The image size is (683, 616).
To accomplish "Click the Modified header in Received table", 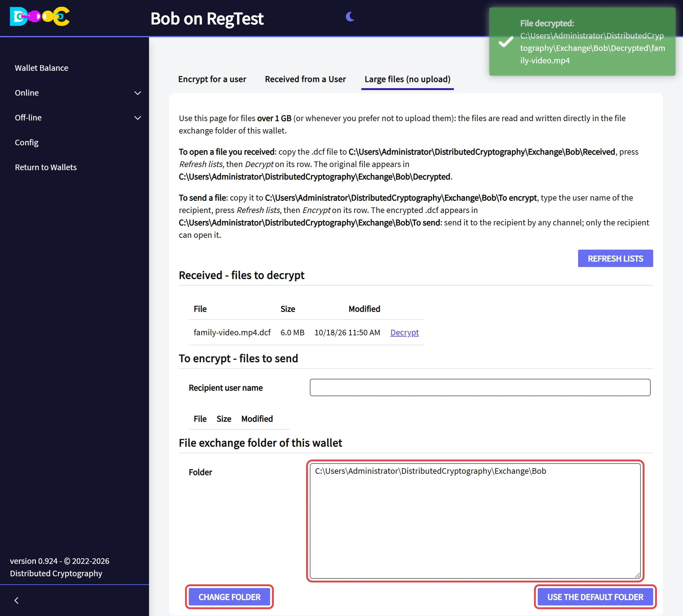I will (x=364, y=309).
